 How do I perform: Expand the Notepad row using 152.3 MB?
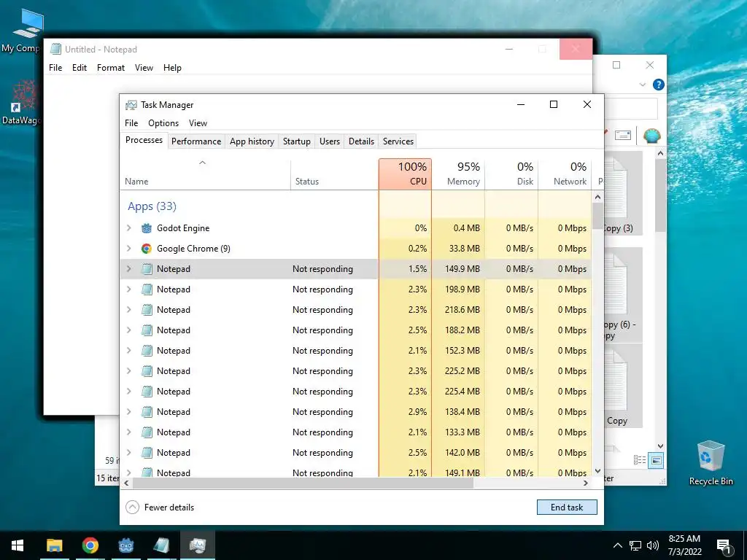[x=128, y=351]
